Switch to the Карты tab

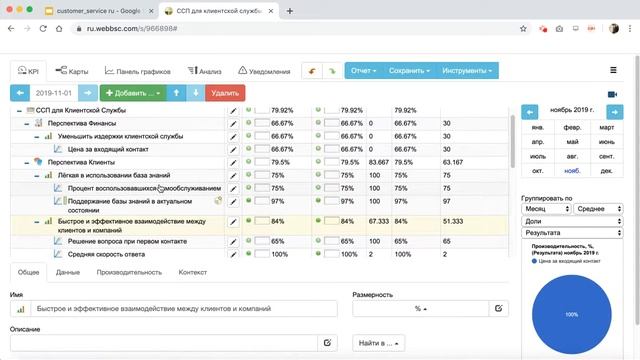72,71
